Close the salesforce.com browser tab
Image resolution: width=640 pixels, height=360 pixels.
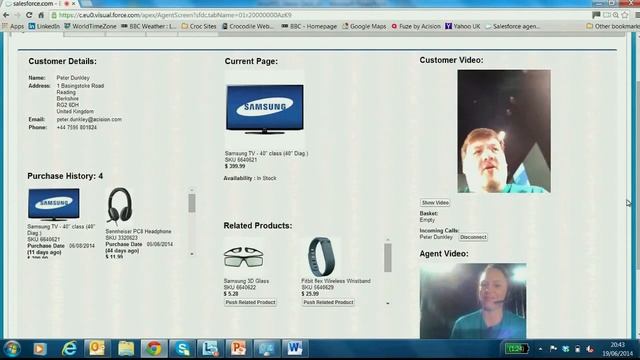point(73,3)
